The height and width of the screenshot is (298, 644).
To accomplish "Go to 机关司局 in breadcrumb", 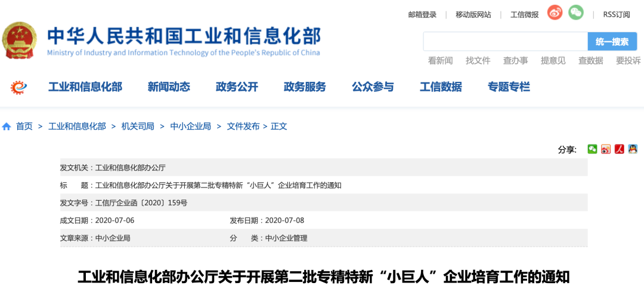I will coord(138,127).
